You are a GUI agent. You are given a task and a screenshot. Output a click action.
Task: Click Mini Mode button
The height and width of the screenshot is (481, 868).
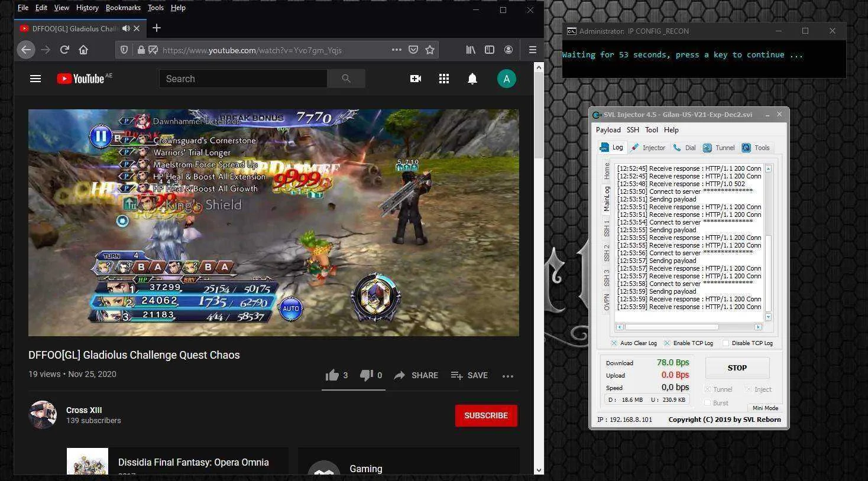pos(765,408)
